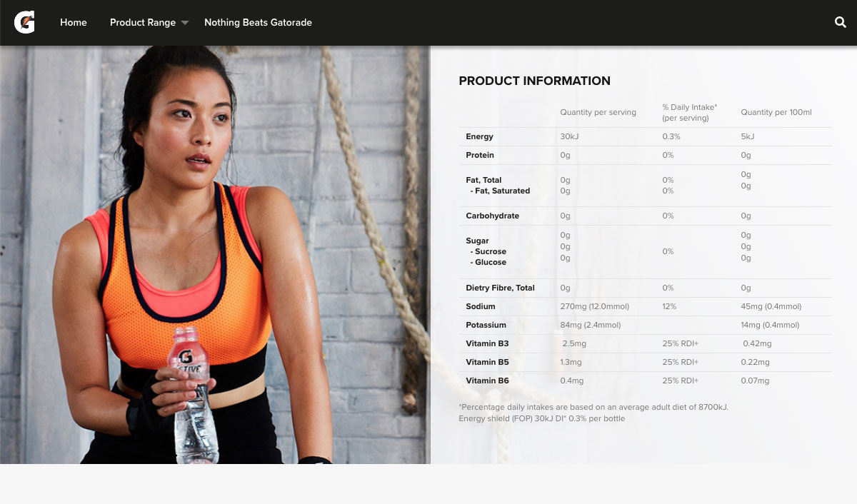The height and width of the screenshot is (504, 857).
Task: Select the Energy row label
Action: 479,136
